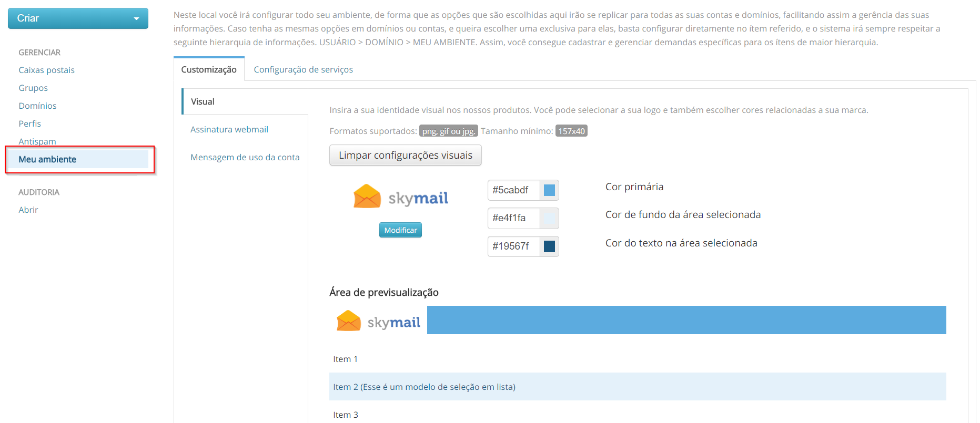Open Abrir under Auditoria
The image size is (980, 423).
[x=28, y=210]
